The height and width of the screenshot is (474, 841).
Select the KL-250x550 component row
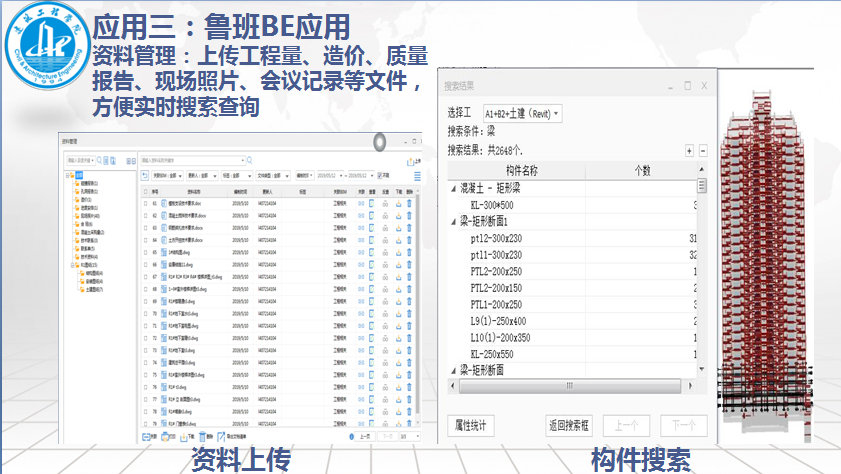point(572,354)
